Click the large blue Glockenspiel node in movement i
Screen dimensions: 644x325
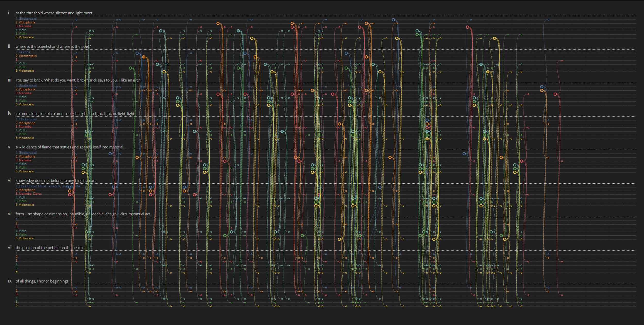[x=393, y=20]
